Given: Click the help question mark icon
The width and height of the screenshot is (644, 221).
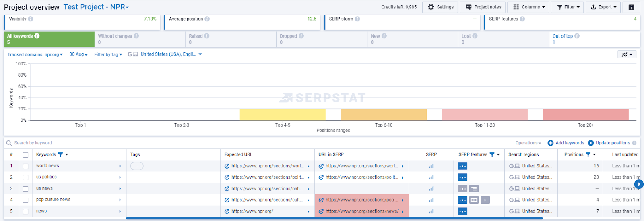Looking at the screenshot, I should 631,7.
